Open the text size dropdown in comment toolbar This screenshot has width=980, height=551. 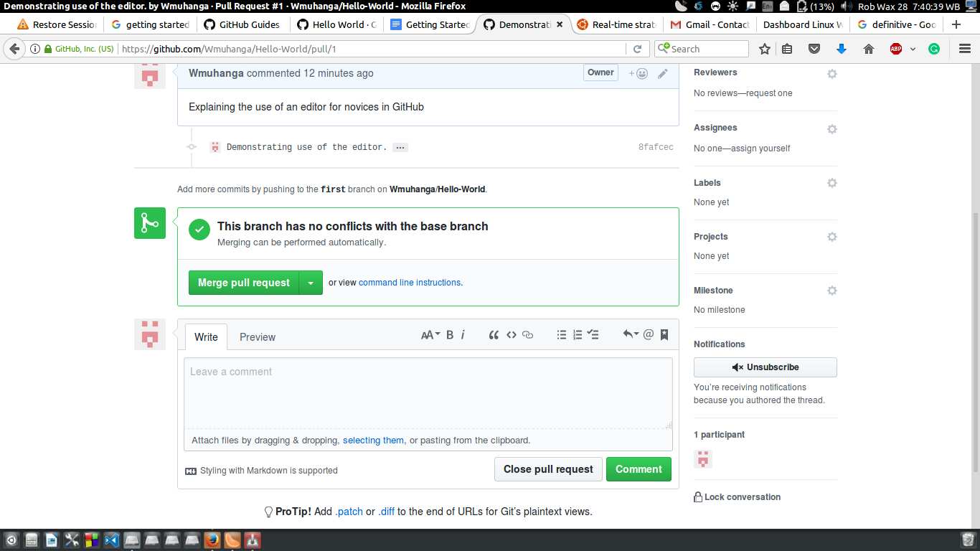click(x=430, y=334)
